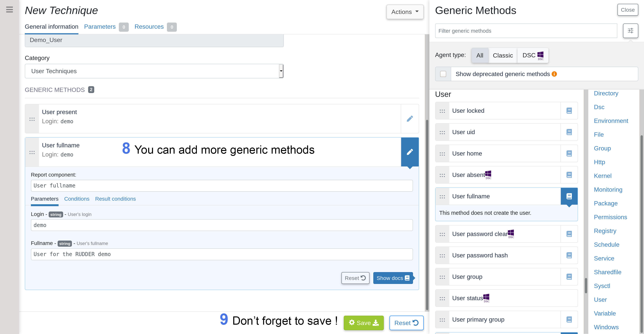The image size is (644, 334).
Task: Open docs book icon for User home
Action: (x=569, y=153)
